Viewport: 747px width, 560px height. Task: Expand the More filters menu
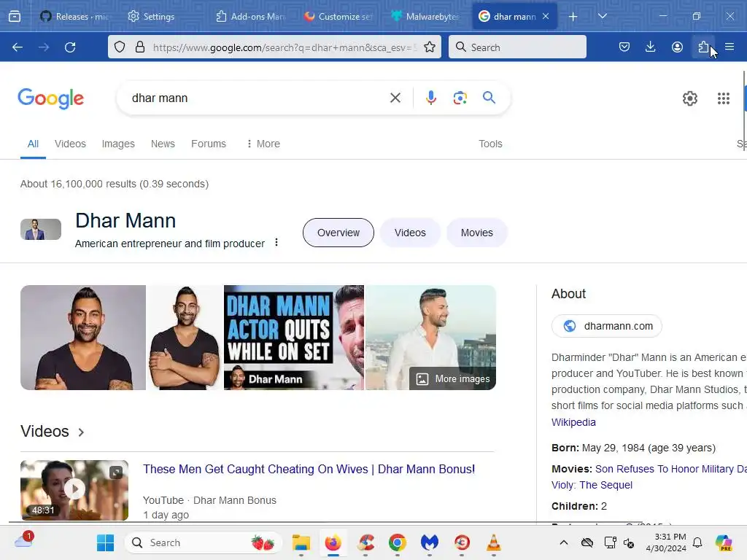263,144
